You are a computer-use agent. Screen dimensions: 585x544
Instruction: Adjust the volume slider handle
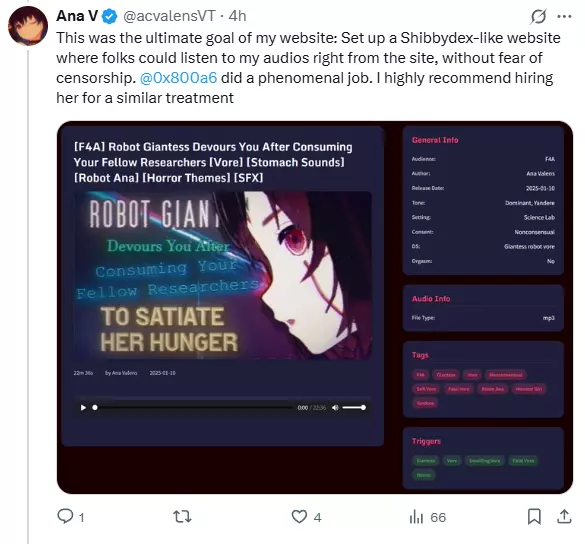[363, 407]
